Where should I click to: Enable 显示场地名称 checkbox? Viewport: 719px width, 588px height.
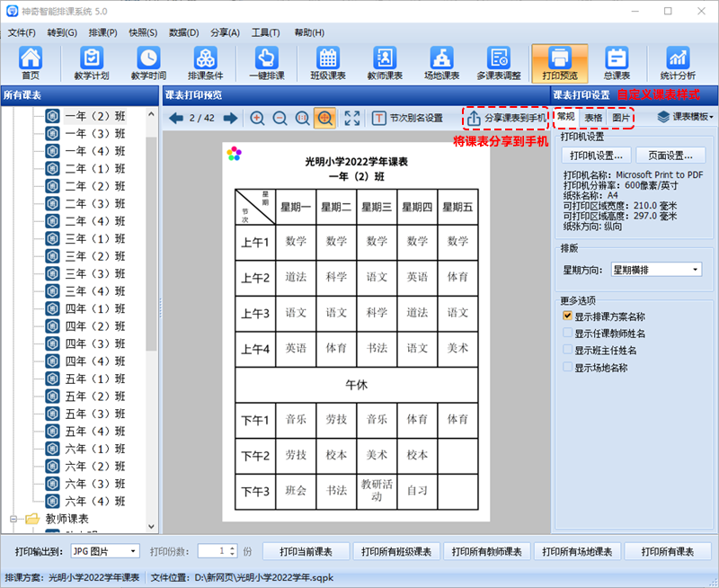567,368
